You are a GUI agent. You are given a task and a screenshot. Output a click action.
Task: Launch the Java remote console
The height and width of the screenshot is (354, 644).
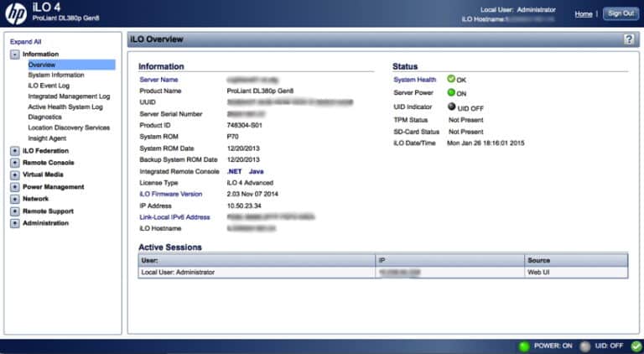257,171
